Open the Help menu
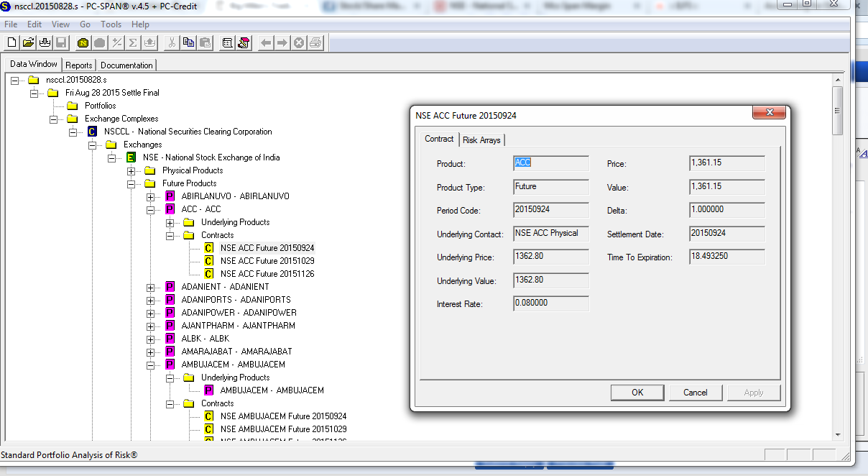 point(141,24)
